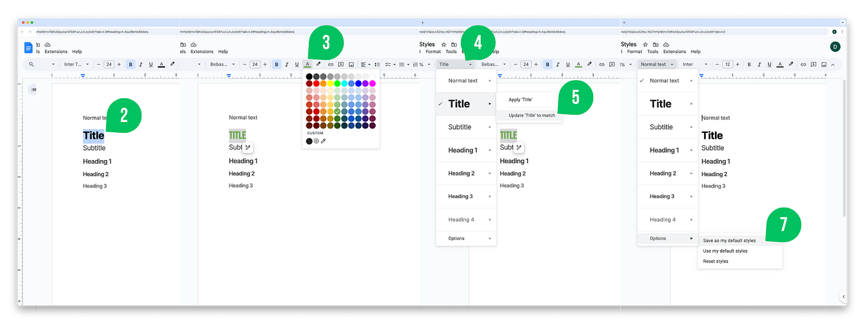The image size is (868, 334).
Task: Add a custom color with plus icon
Action: 317,141
